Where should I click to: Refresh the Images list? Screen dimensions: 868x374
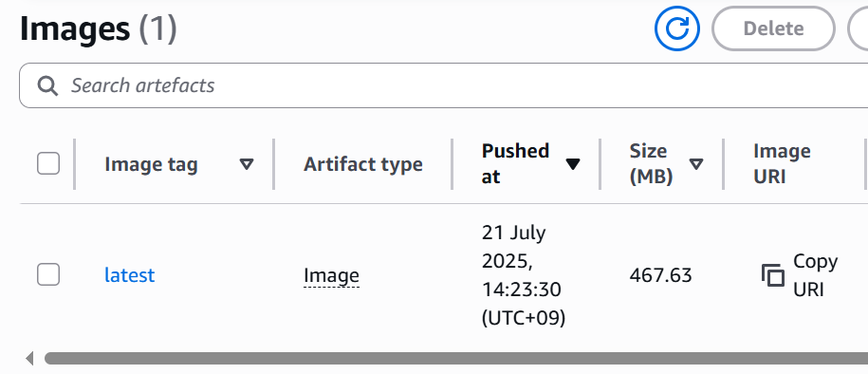pos(677,28)
